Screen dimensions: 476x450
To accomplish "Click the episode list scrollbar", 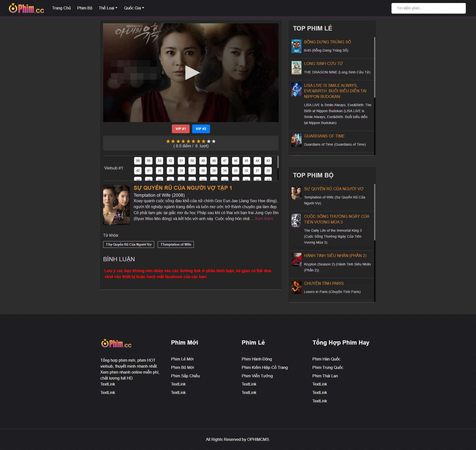I will click(x=278, y=162).
